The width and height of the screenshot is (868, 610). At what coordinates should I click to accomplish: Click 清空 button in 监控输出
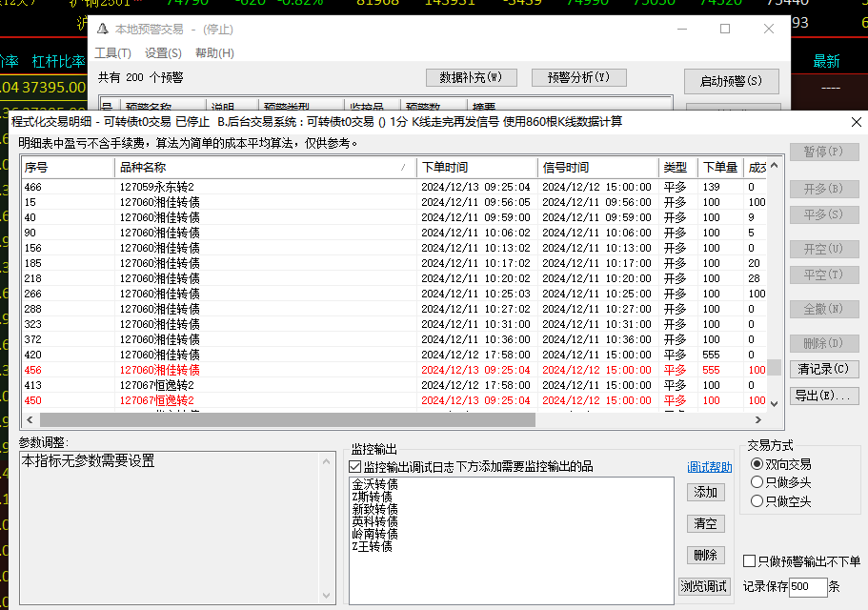[706, 523]
